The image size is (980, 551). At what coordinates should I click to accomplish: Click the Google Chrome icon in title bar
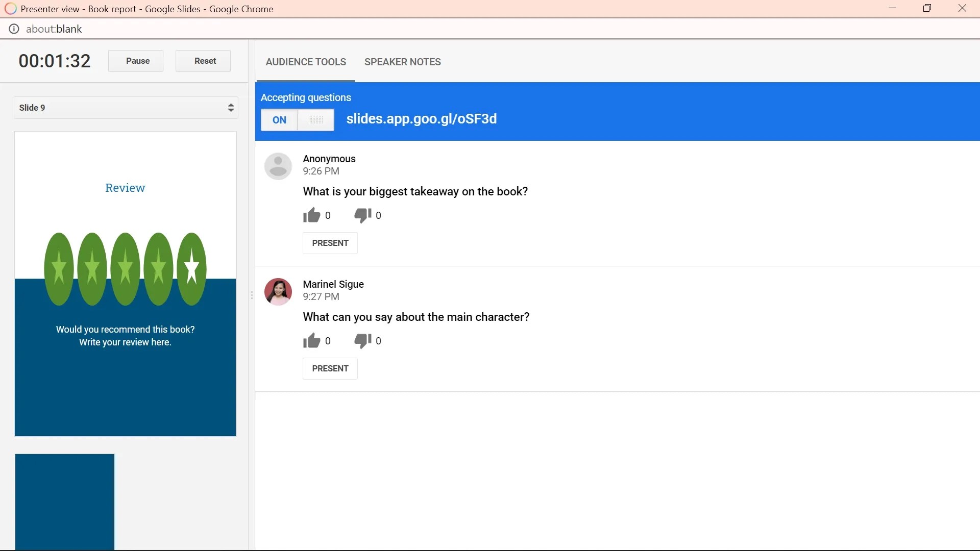click(x=10, y=8)
